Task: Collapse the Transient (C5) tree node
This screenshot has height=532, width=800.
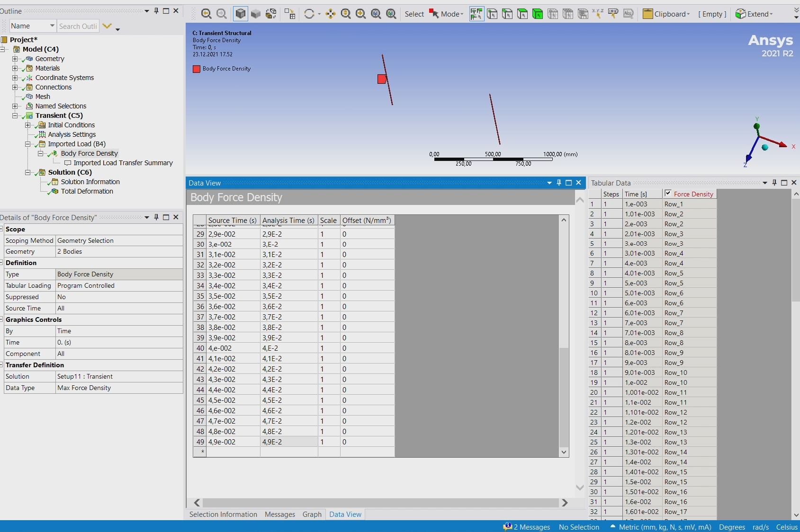Action: pos(15,115)
